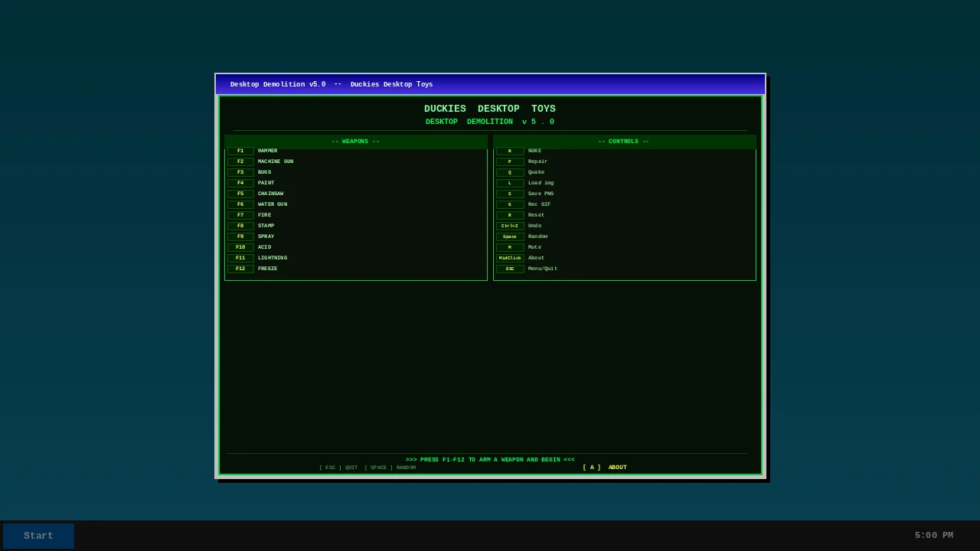980x551 pixels.
Task: Click the Load img control label
Action: [x=541, y=183]
